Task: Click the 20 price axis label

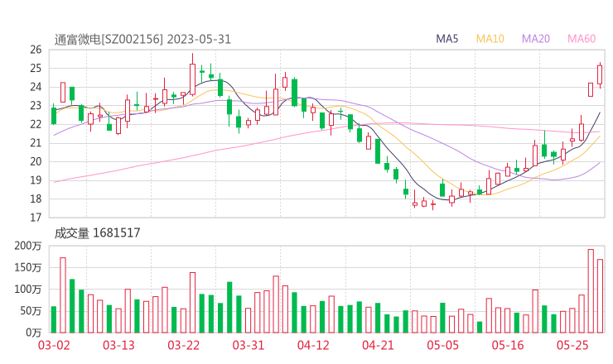Action: pyautogui.click(x=36, y=161)
